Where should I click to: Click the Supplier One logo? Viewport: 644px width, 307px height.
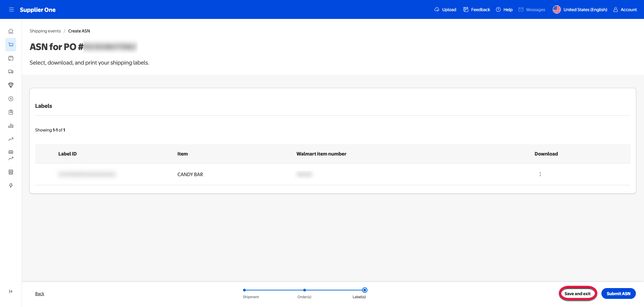point(38,10)
